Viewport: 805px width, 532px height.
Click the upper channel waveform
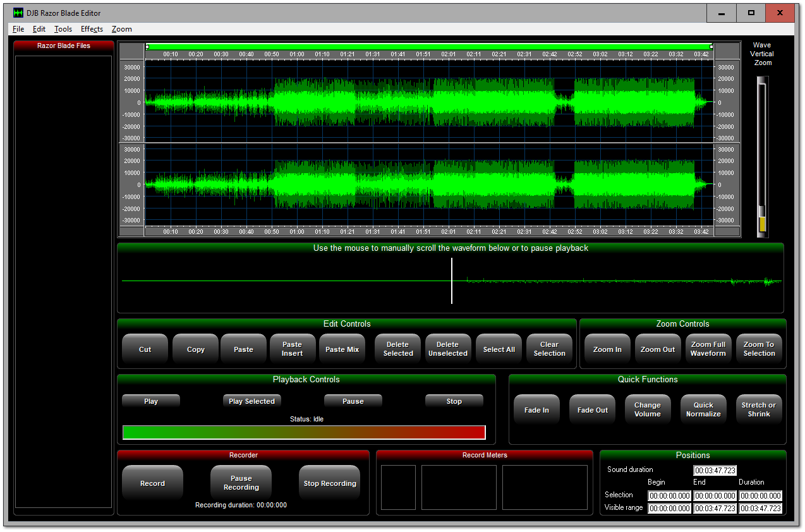[429, 102]
